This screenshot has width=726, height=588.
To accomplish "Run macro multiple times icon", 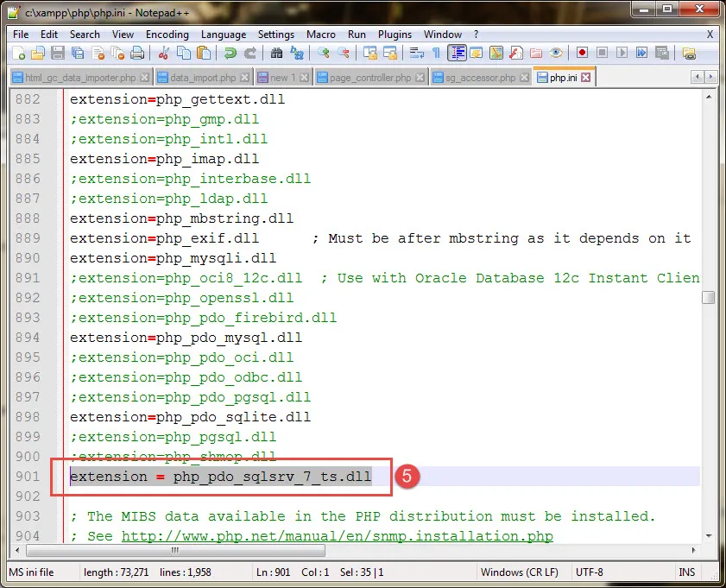I will [641, 53].
